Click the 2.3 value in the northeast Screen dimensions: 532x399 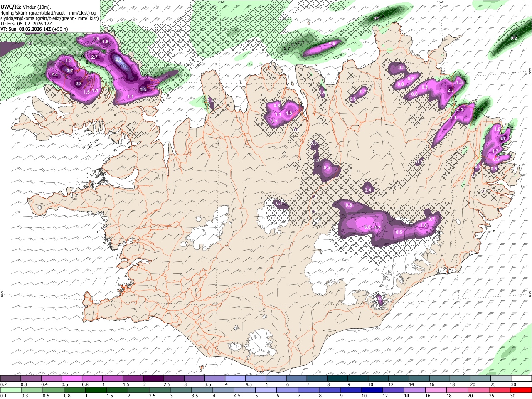[x=450, y=91]
